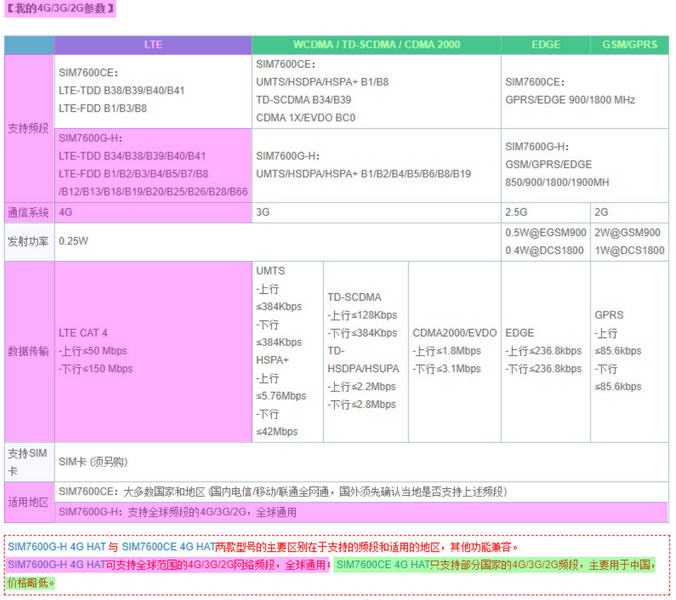Click UMTS/HSDPA/HSPA+ B1/B2/B4/B5/B6/B8/B19 text
676x600 pixels.
coord(363,174)
